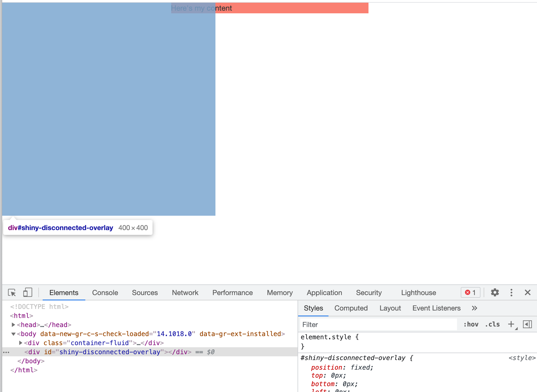This screenshot has width=537, height=392.
Task: Show more Styles pane tabs chevron
Action: coord(474,308)
